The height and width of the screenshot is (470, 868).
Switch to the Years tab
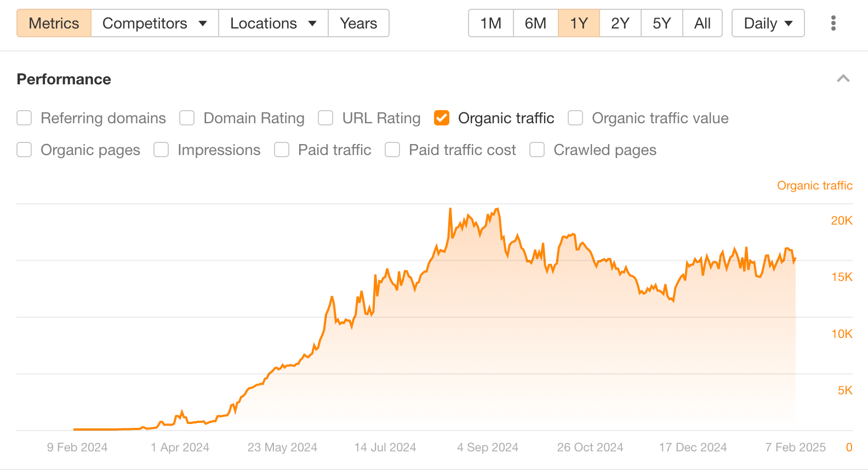point(358,23)
